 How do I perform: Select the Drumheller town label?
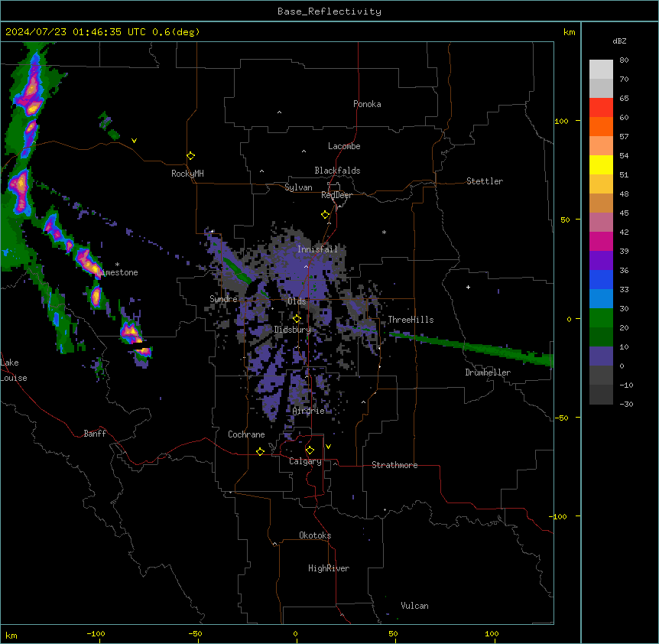[488, 372]
